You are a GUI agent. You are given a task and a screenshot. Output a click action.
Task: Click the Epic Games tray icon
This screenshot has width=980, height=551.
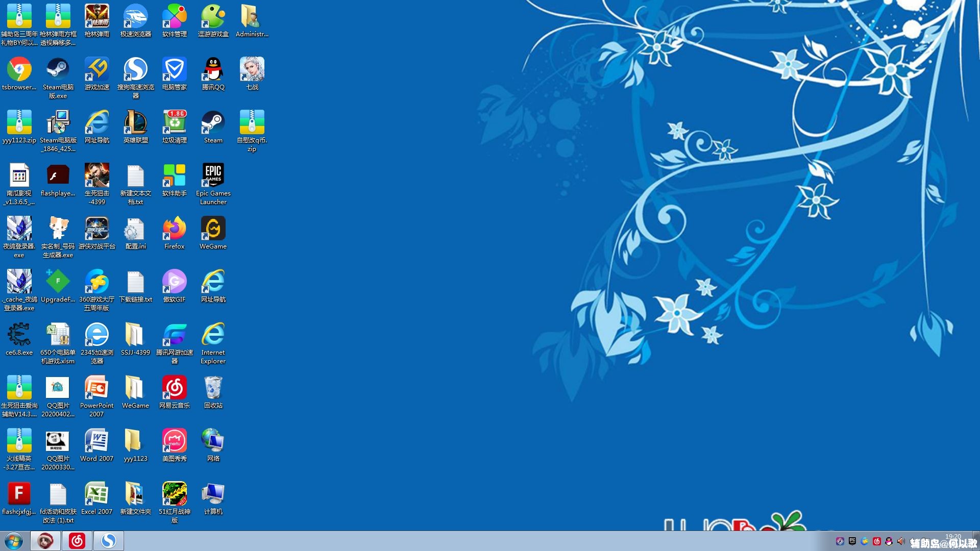point(852,541)
